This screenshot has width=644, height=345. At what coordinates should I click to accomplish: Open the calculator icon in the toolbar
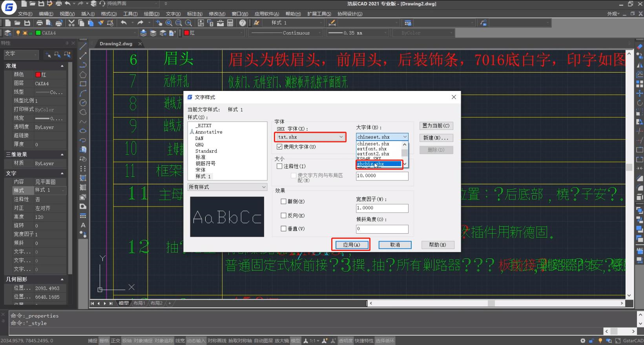coord(230,23)
